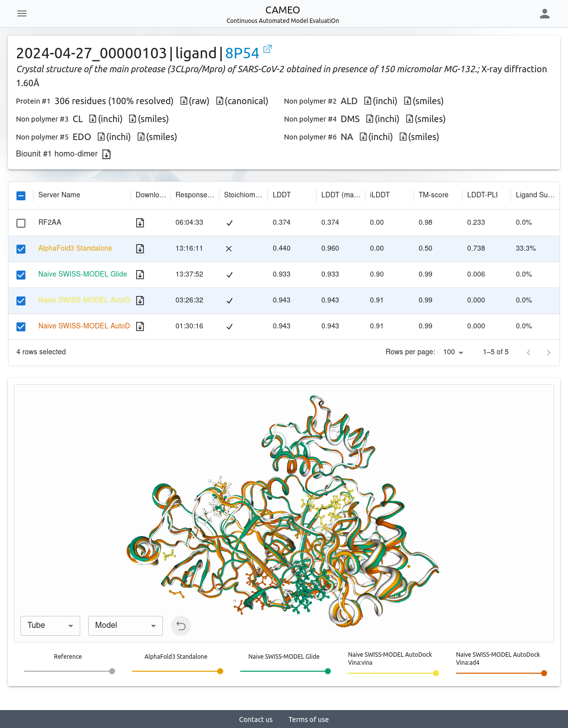Uncheck the AlphaFold3 Standalone row
The image size is (568, 728).
[21, 249]
